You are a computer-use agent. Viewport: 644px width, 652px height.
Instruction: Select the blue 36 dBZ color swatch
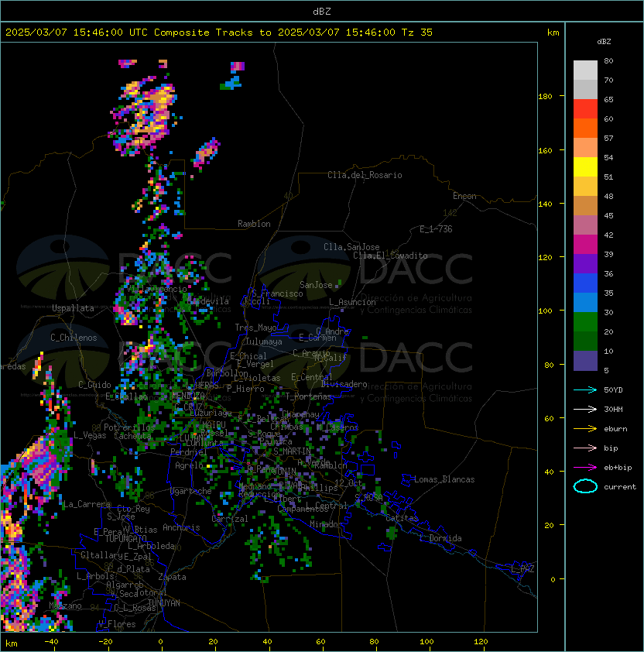tap(585, 283)
